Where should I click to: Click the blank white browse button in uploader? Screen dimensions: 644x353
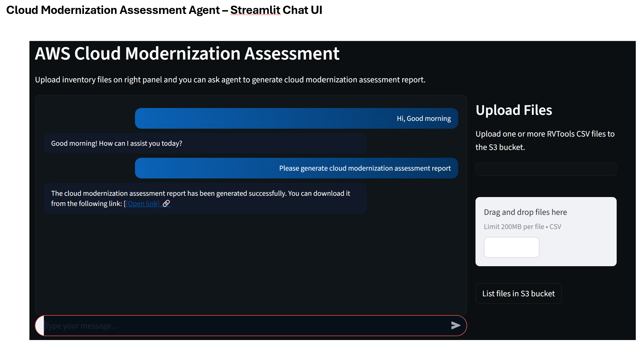pyautogui.click(x=511, y=247)
